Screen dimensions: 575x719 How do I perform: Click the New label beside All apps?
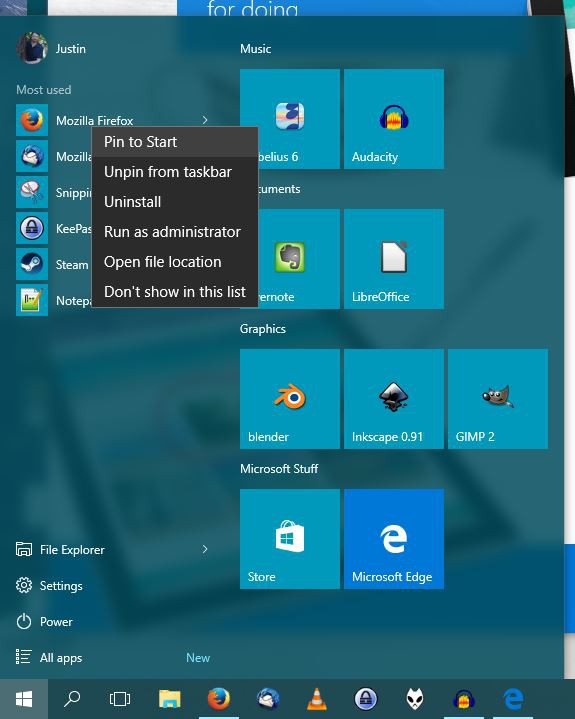coord(198,658)
